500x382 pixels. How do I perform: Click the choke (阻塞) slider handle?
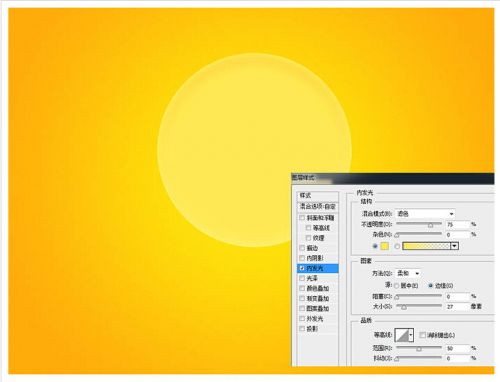click(397, 297)
